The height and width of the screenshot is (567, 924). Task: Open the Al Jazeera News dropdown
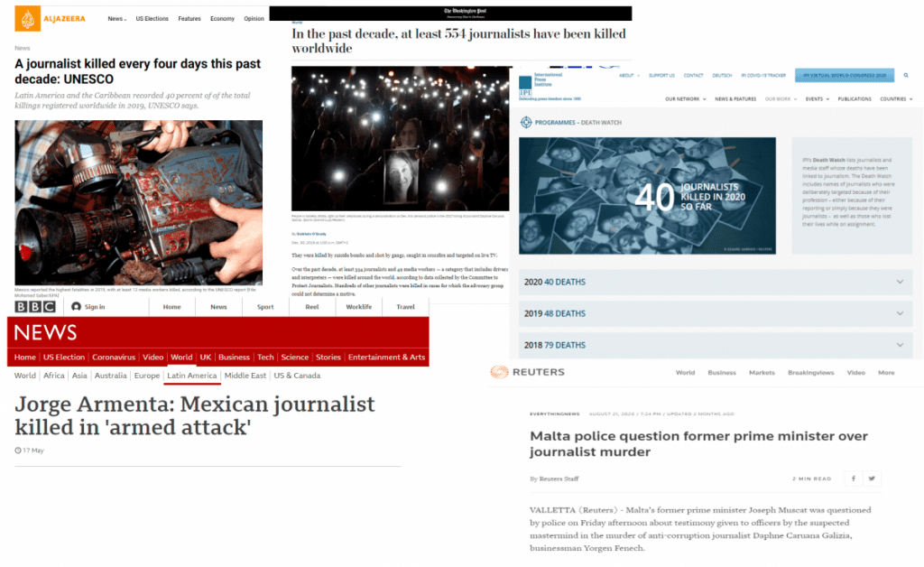click(x=116, y=19)
